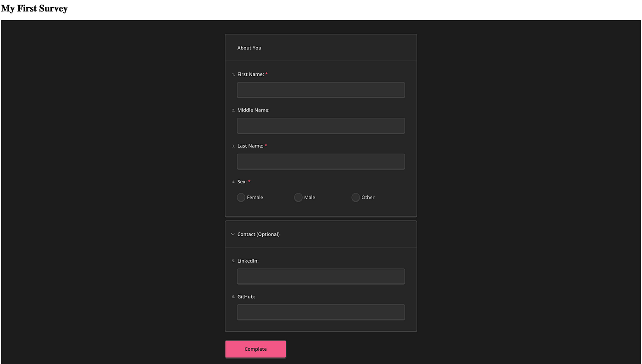
Task: Select the Female radio button
Action: click(241, 197)
